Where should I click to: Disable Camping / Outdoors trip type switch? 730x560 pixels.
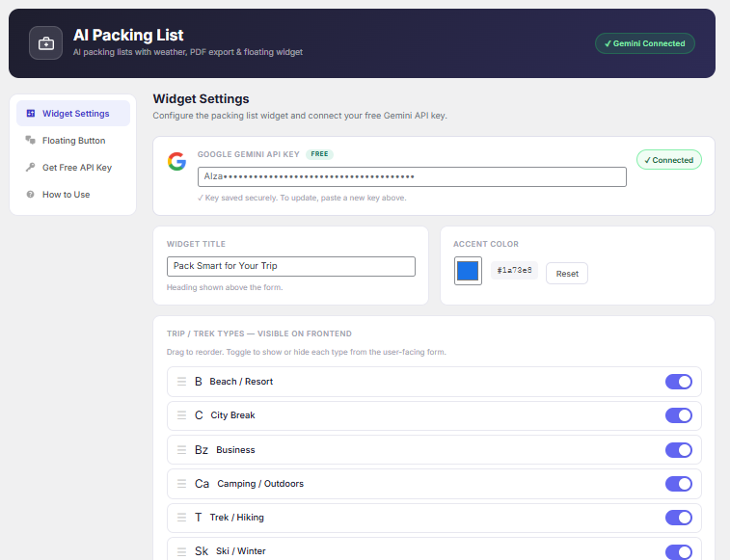(678, 484)
